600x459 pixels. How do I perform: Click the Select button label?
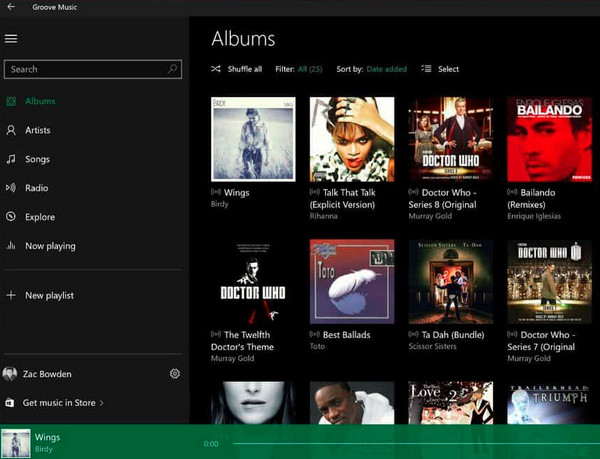pyautogui.click(x=448, y=69)
